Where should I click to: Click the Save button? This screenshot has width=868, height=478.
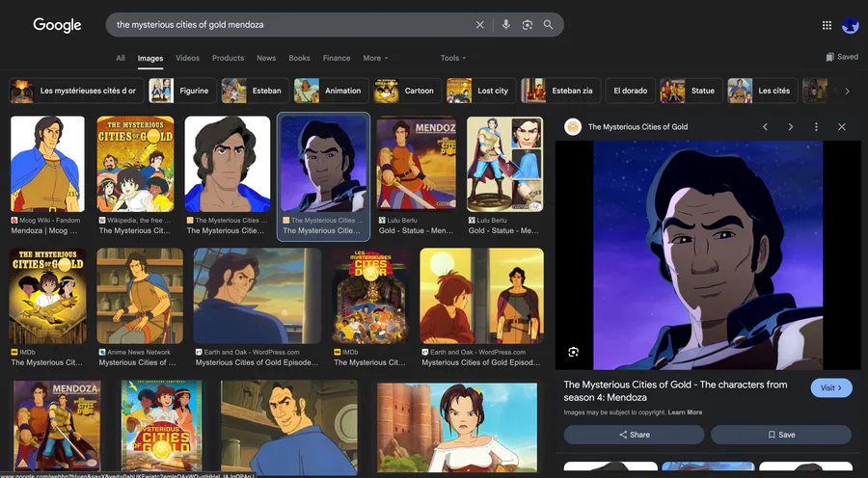(x=781, y=435)
